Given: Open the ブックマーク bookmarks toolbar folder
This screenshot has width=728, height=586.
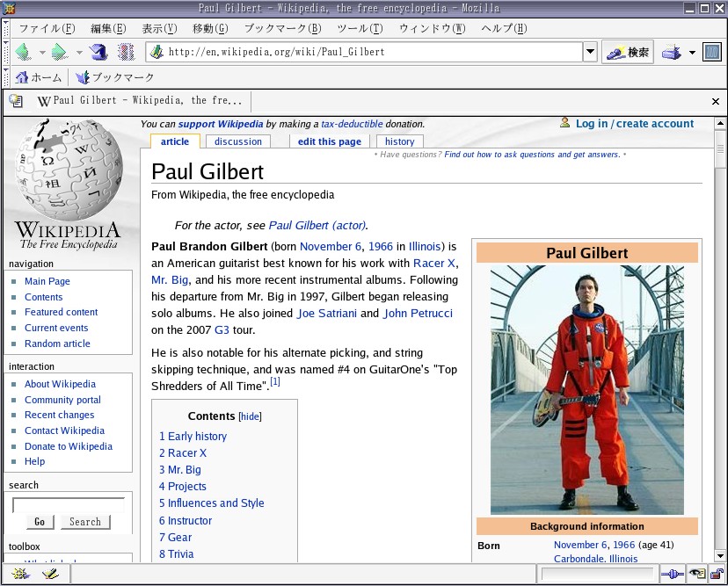Looking at the screenshot, I should [114, 77].
